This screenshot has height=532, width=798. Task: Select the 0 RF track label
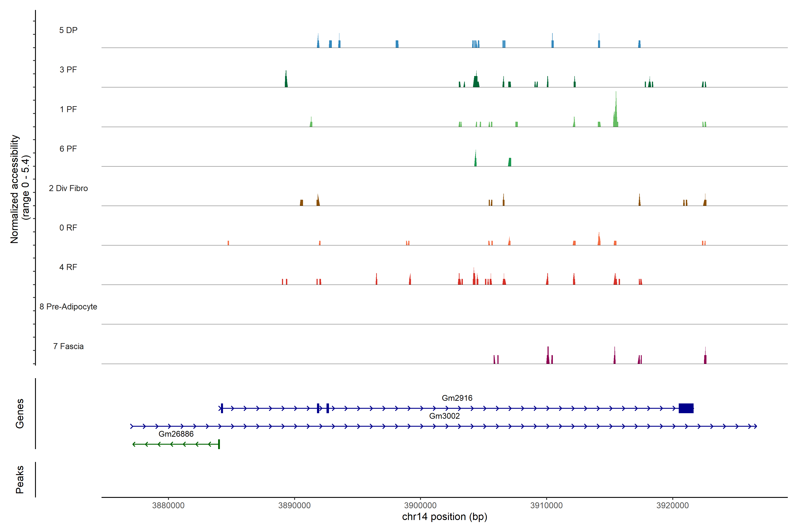[68, 228]
